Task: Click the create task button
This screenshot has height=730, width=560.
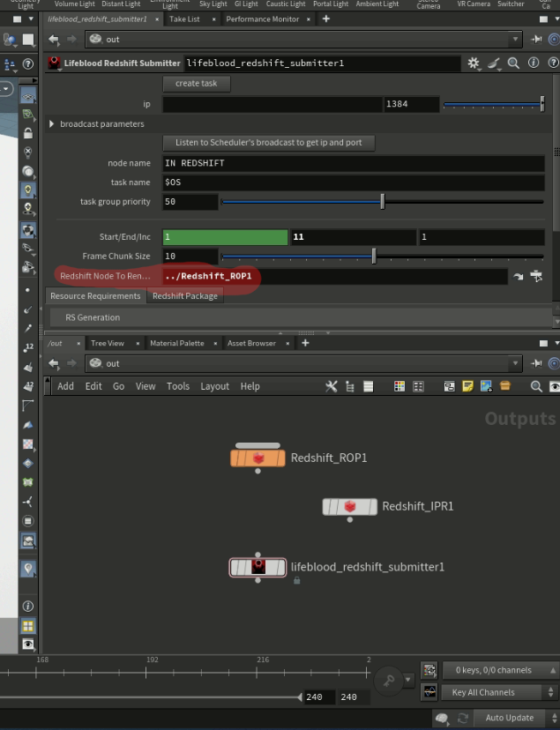Action: tap(196, 84)
